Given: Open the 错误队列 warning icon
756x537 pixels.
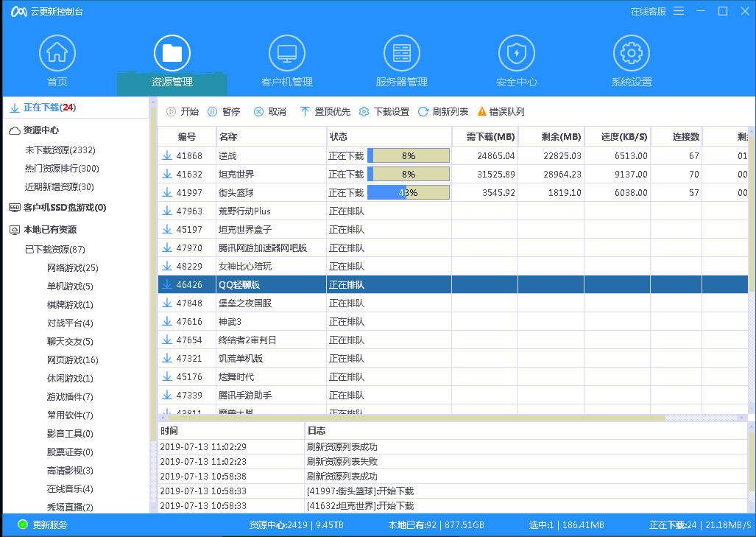Looking at the screenshot, I should coord(481,111).
